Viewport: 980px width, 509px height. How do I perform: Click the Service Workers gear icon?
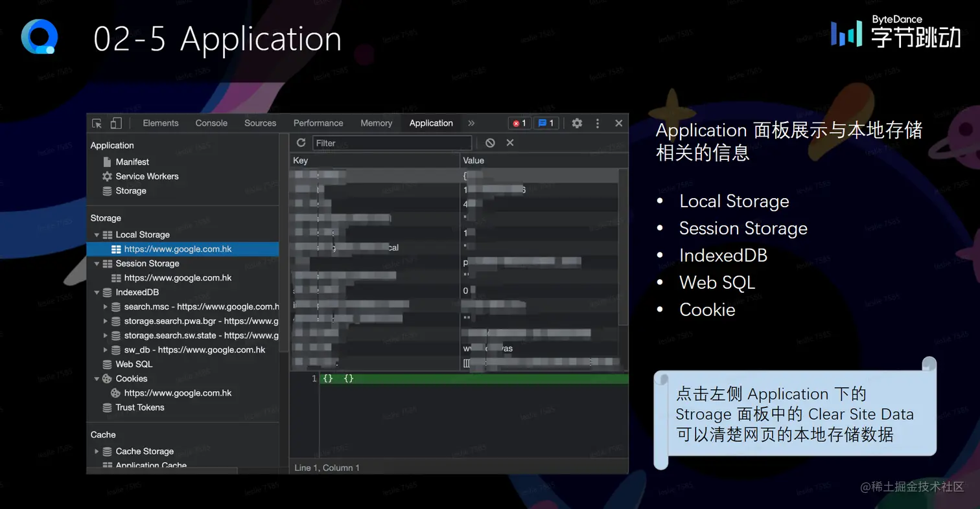coord(108,176)
